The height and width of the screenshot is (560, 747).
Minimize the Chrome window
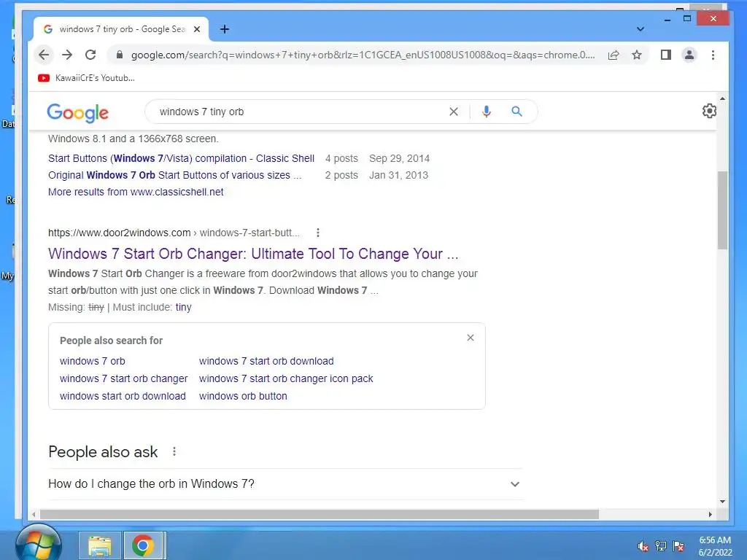[667, 19]
